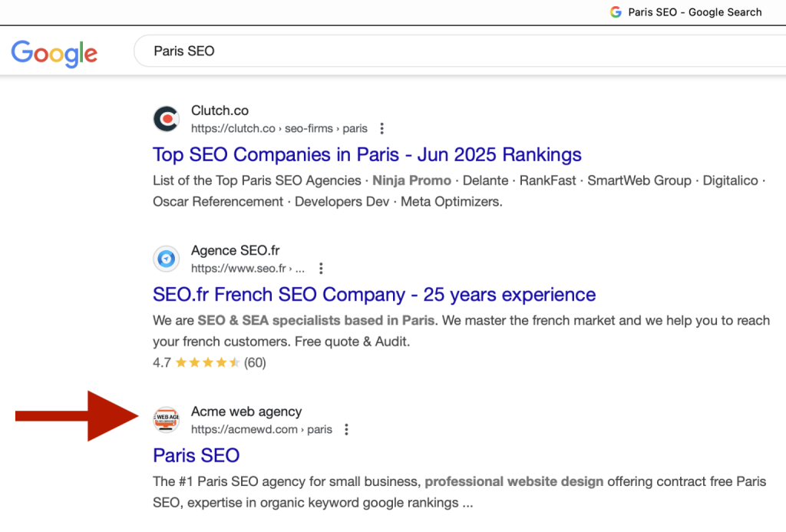Click the Clutch.co site name
The width and height of the screenshot is (786, 532).
pyautogui.click(x=220, y=111)
